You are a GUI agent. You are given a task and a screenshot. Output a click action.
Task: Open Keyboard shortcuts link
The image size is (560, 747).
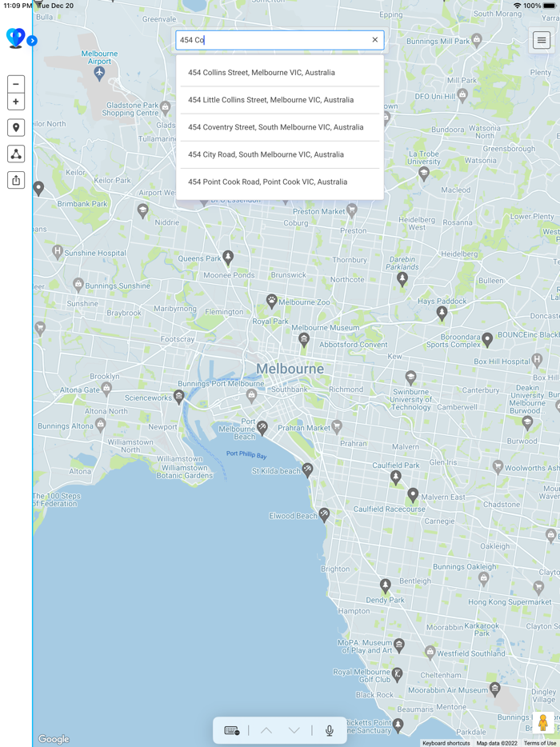click(446, 743)
